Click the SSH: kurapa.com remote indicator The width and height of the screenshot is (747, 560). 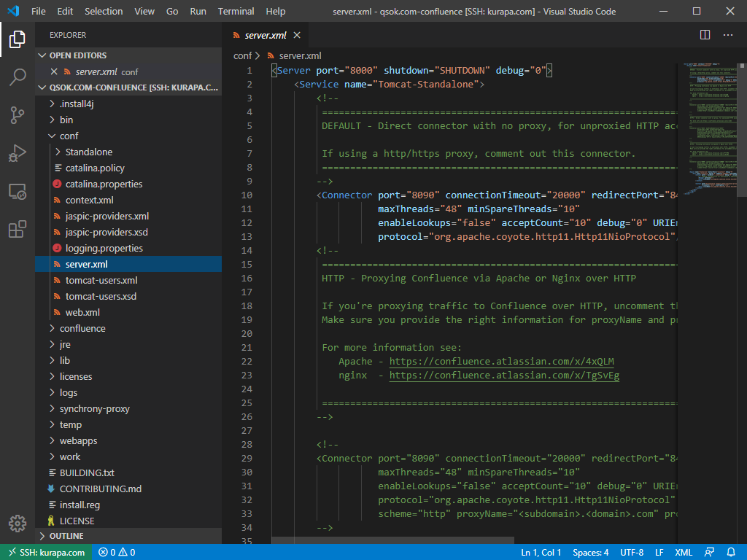tap(45, 552)
